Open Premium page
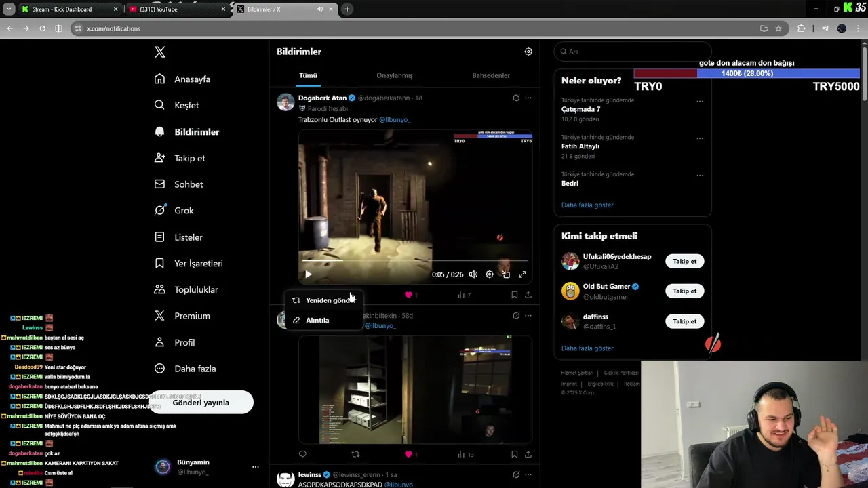 tap(182, 316)
